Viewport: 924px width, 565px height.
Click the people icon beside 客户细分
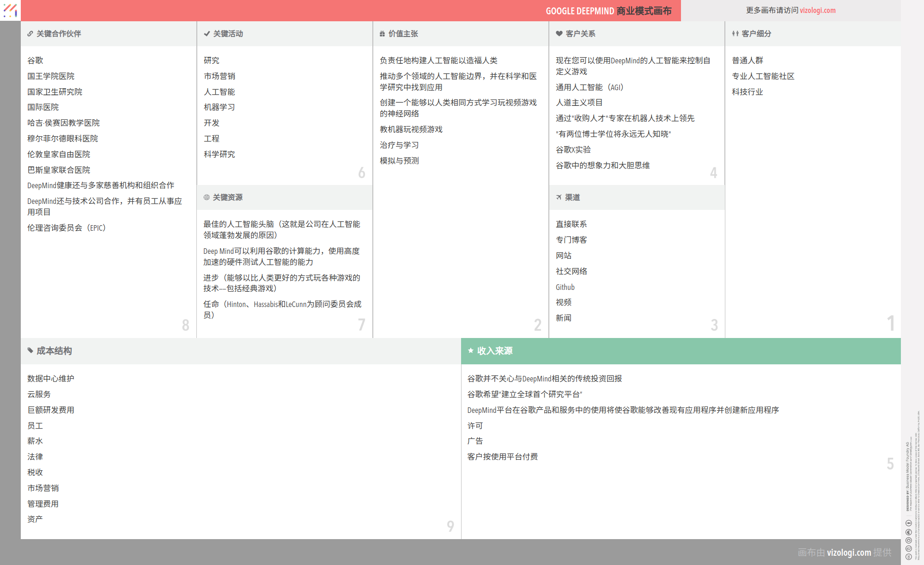pos(735,34)
